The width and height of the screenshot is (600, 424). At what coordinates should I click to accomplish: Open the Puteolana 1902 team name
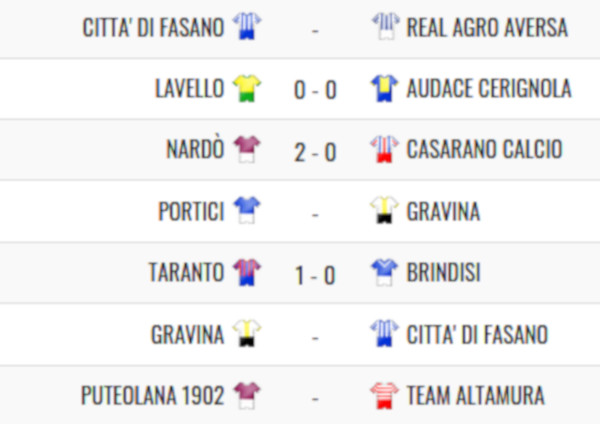(152, 395)
